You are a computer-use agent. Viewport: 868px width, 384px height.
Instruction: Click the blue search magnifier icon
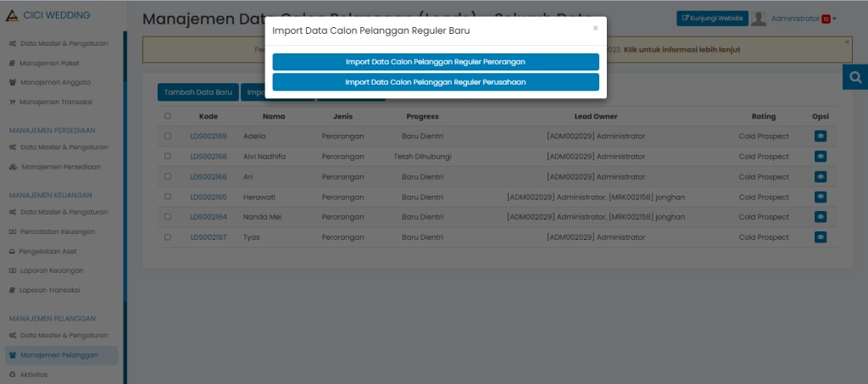[855, 77]
